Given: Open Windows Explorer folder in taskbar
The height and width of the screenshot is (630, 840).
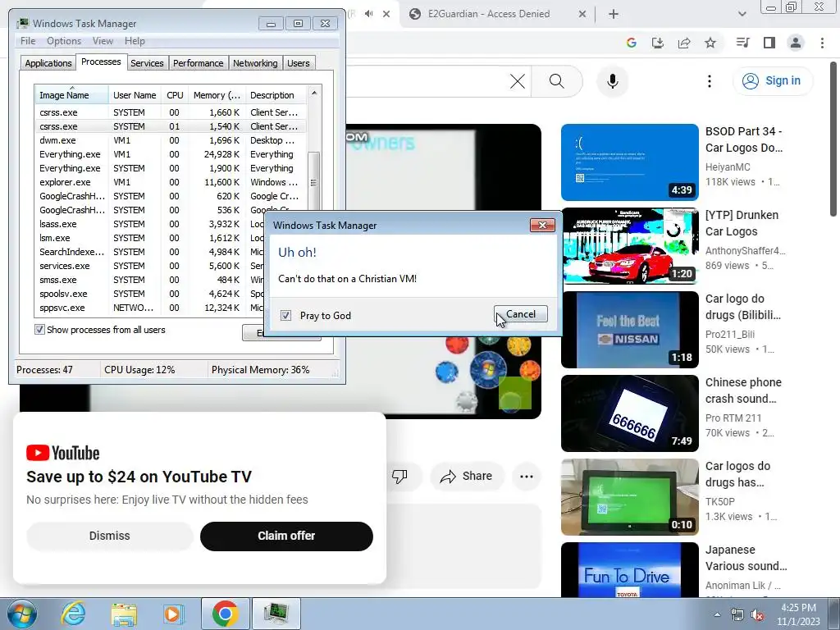Looking at the screenshot, I should pyautogui.click(x=124, y=614).
